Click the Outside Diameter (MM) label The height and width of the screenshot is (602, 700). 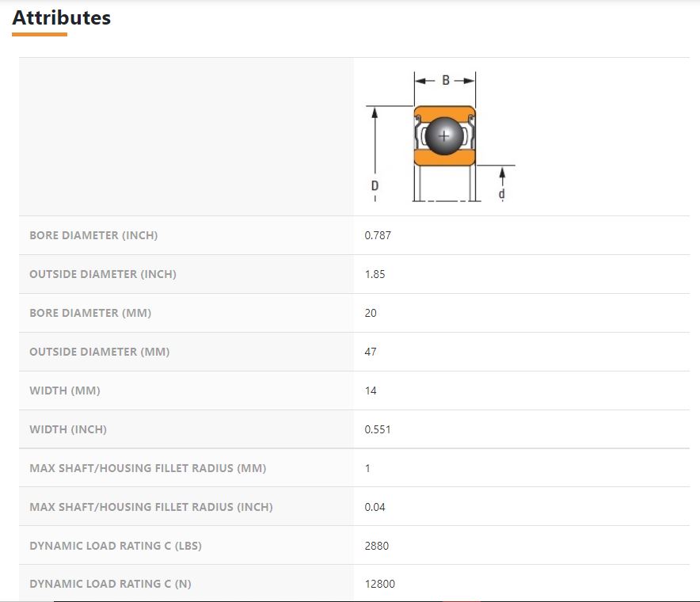[100, 352]
